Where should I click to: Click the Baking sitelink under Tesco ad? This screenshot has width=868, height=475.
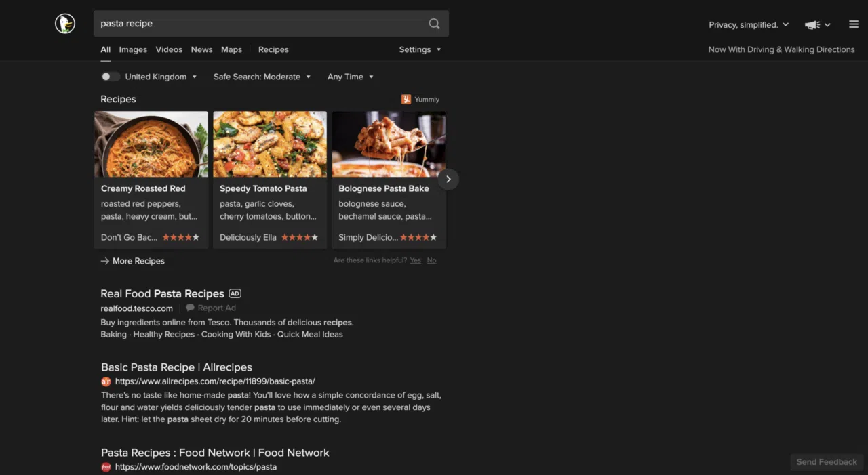coord(113,334)
